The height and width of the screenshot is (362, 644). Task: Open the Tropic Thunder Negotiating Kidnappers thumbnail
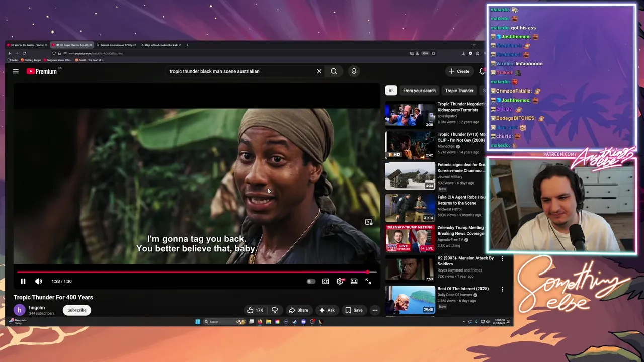click(x=410, y=115)
